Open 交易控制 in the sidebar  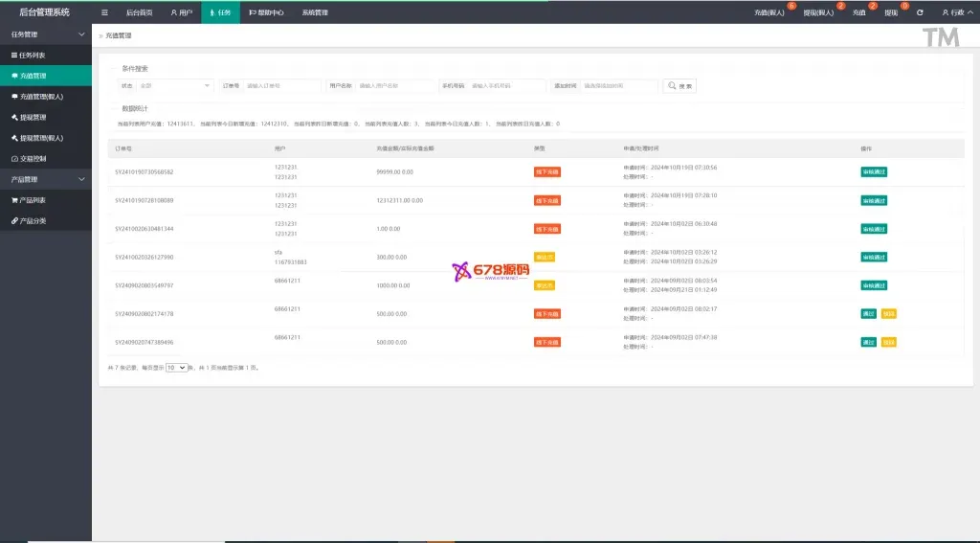[x=33, y=158]
